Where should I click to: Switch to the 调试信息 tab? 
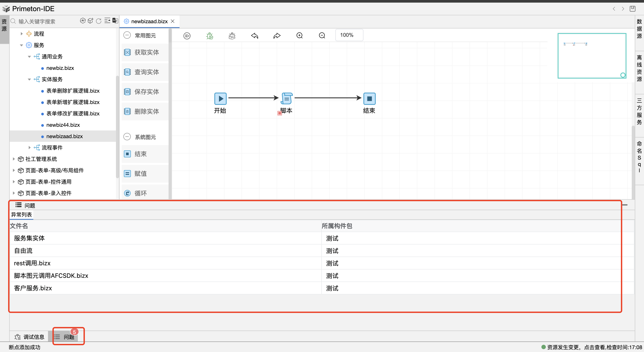click(x=30, y=337)
